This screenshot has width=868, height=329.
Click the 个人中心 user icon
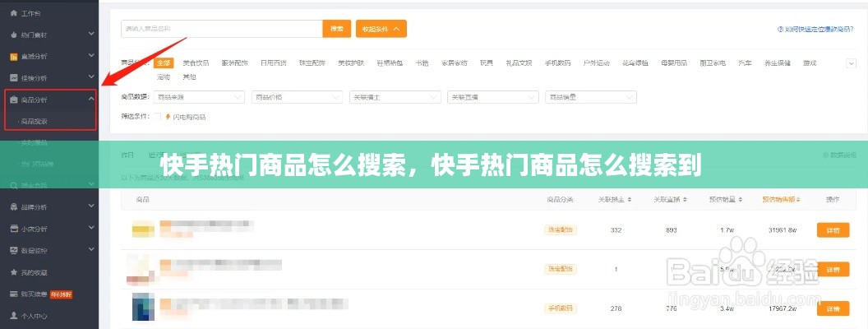coord(14,315)
